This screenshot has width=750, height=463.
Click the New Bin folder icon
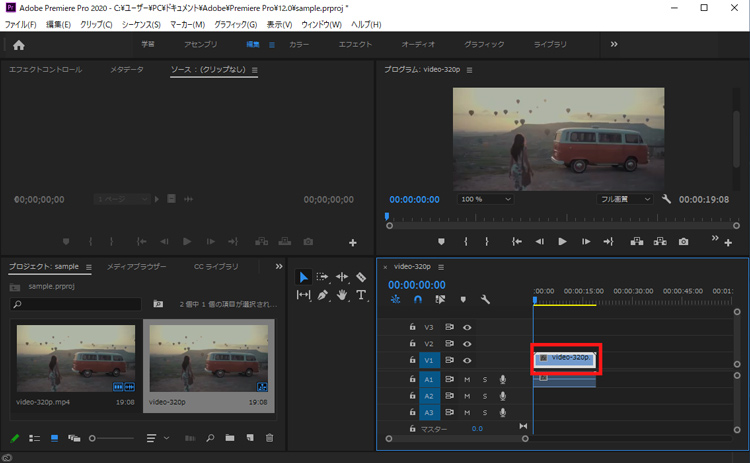pos(230,438)
